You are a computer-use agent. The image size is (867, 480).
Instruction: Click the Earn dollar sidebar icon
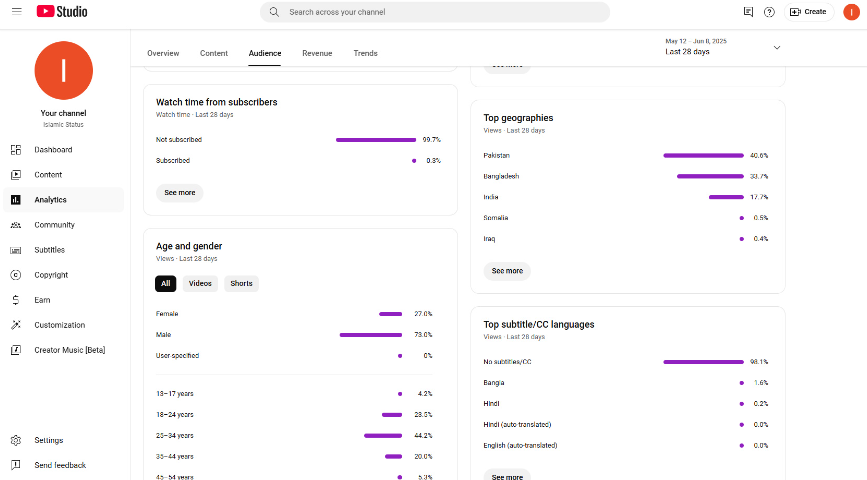coord(16,300)
